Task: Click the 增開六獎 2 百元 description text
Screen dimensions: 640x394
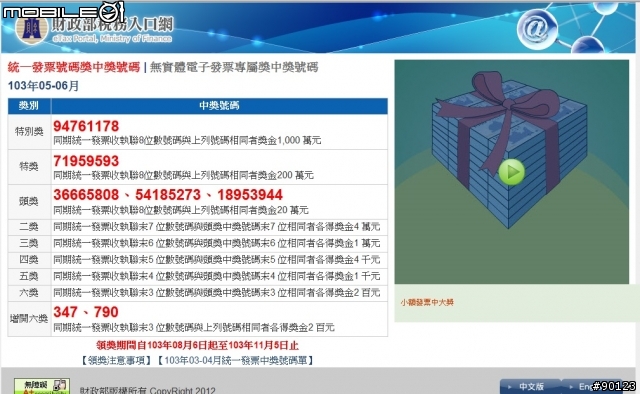Action: click(x=194, y=327)
